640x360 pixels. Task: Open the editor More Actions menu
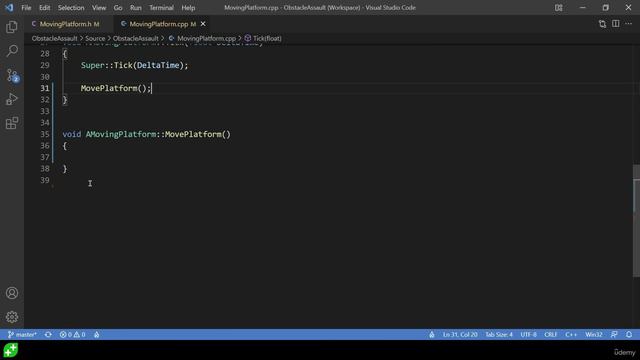(x=629, y=24)
